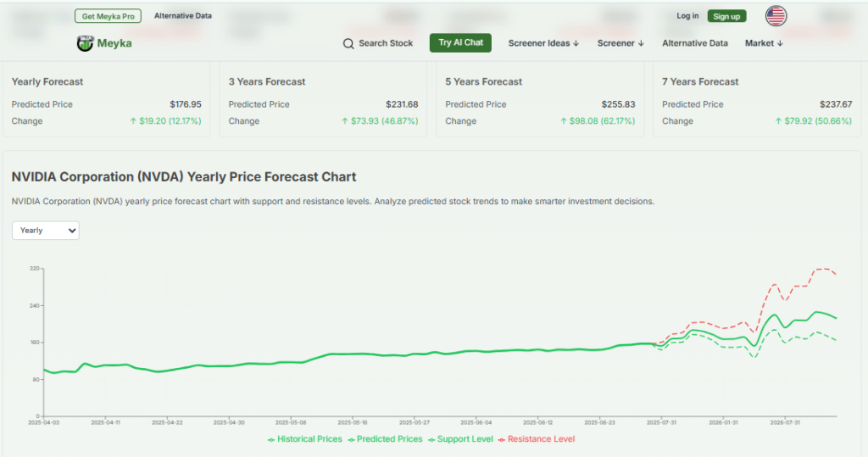Click the 2025-04-03 date on x-axis
This screenshot has height=457, width=868.
pyautogui.click(x=43, y=422)
